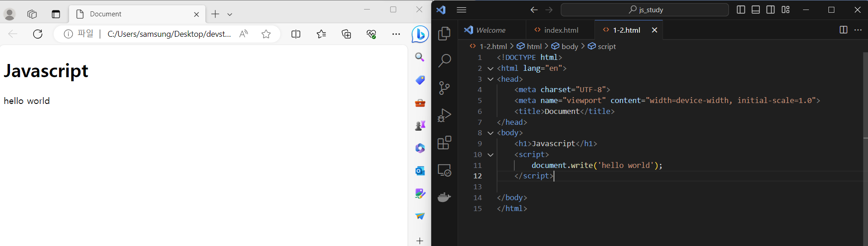This screenshot has height=246, width=868.
Task: Go forward in VS Code navigation
Action: pyautogui.click(x=549, y=10)
